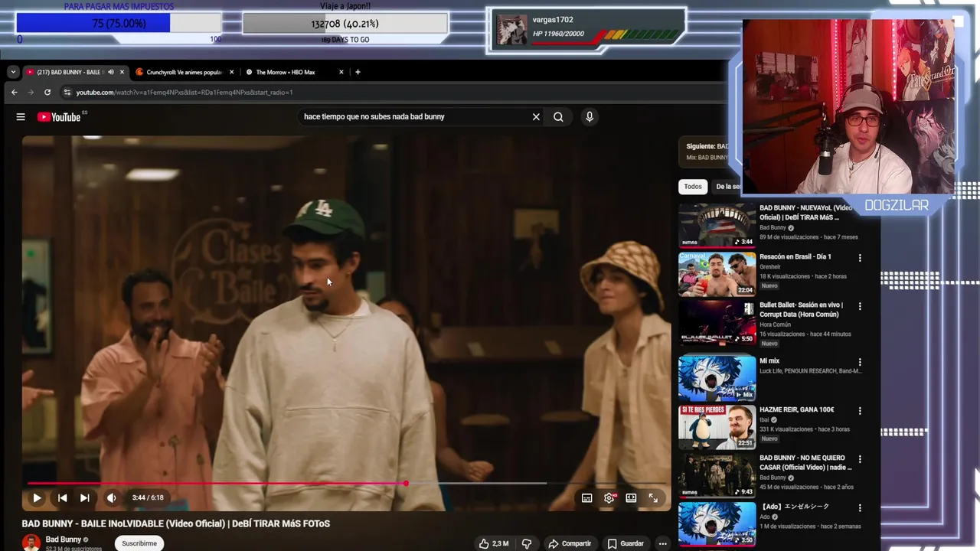Open options for Mi mix item

(860, 362)
